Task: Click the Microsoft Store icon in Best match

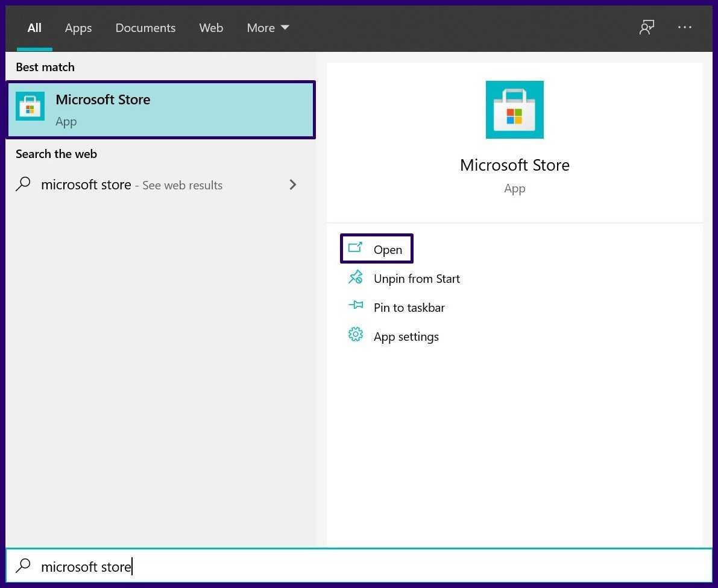Action: tap(30, 107)
